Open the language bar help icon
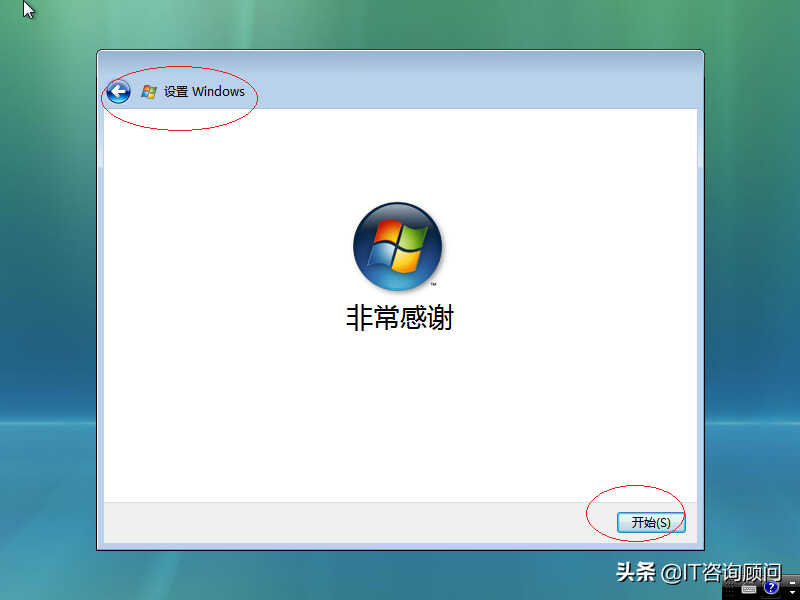800x600 pixels. click(770, 587)
